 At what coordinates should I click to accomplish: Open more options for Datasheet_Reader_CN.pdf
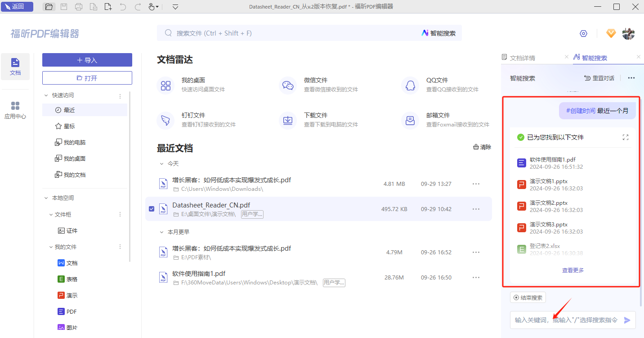(476, 209)
